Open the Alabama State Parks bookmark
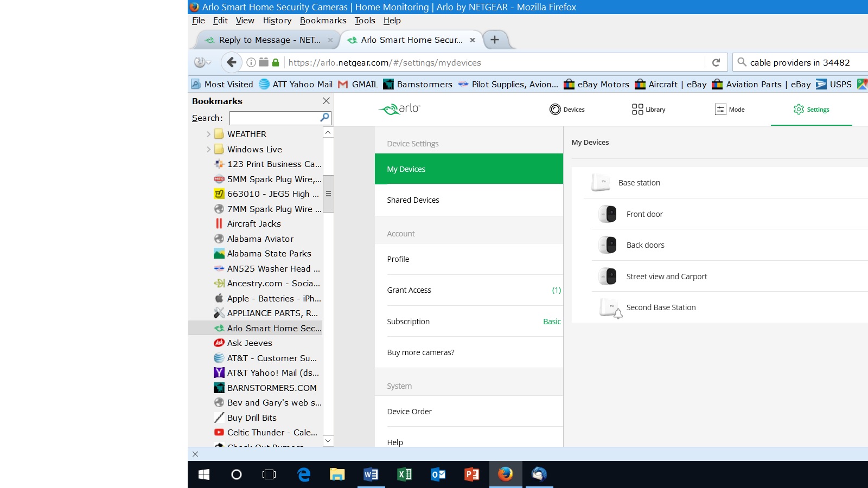Viewport: 868px width, 488px height. pos(263,254)
